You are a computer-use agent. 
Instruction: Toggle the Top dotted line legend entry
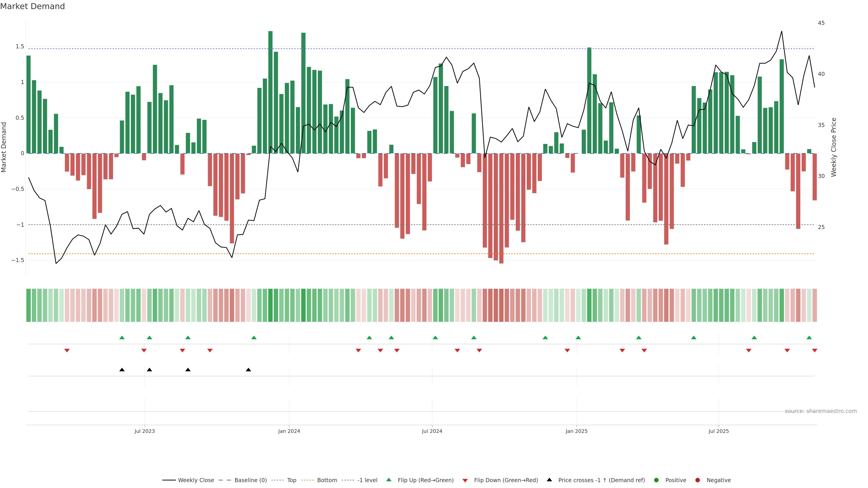point(278,480)
